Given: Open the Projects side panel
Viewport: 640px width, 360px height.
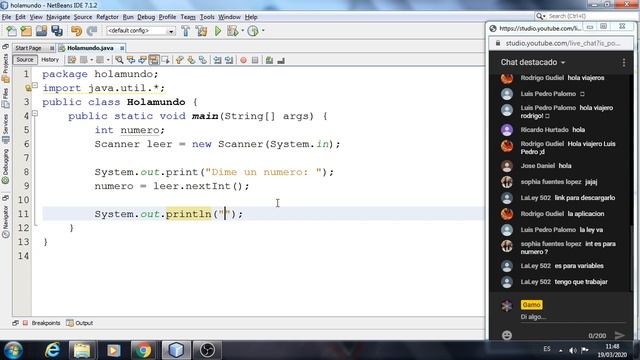Looking at the screenshot, I should (6, 68).
